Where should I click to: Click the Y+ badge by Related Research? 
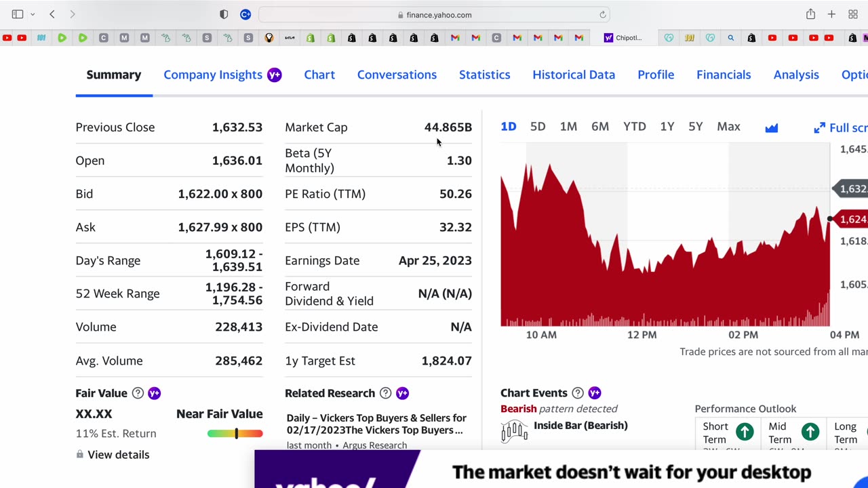pyautogui.click(x=402, y=393)
